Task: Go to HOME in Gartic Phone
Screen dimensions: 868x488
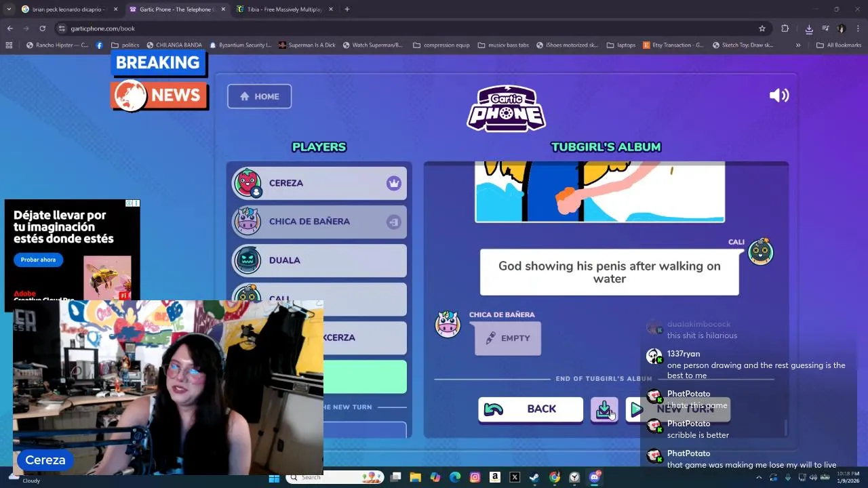Action: tap(259, 96)
